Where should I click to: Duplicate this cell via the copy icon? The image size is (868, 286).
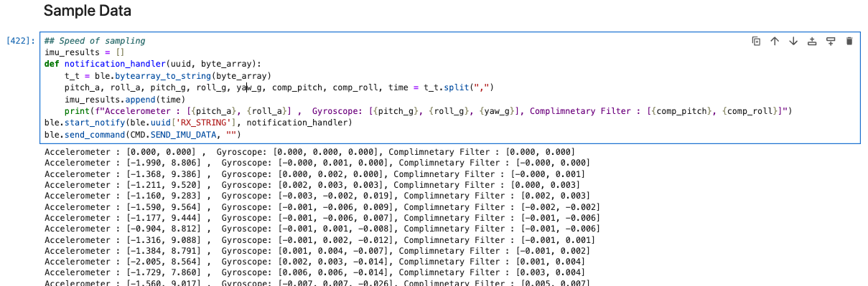tap(756, 42)
